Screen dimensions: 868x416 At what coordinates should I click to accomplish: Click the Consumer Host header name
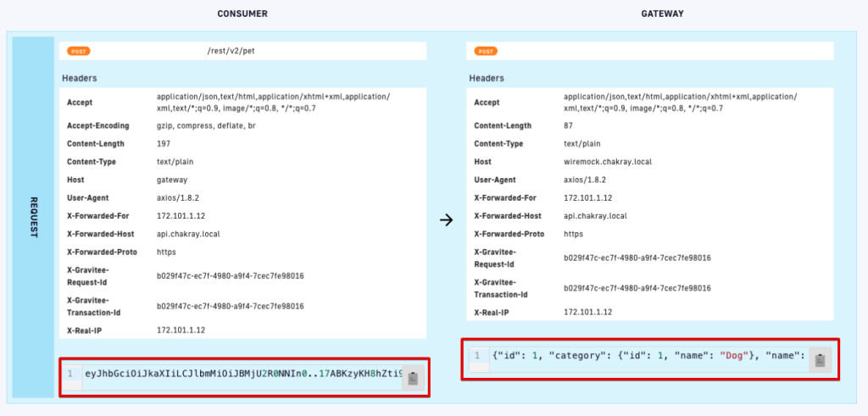pos(75,180)
